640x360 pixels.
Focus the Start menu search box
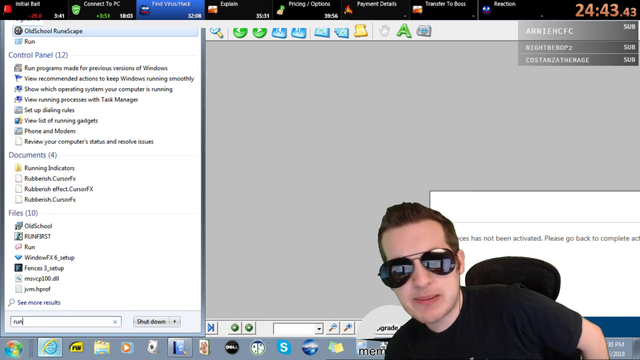pyautogui.click(x=61, y=322)
